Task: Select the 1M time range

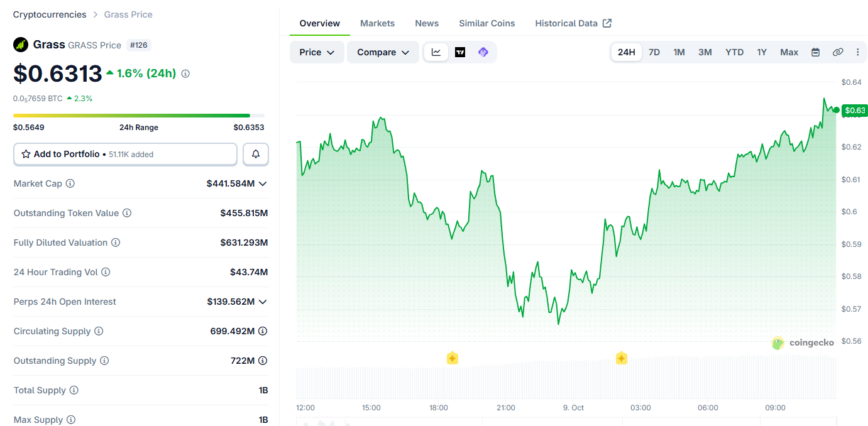Action: 679,52
